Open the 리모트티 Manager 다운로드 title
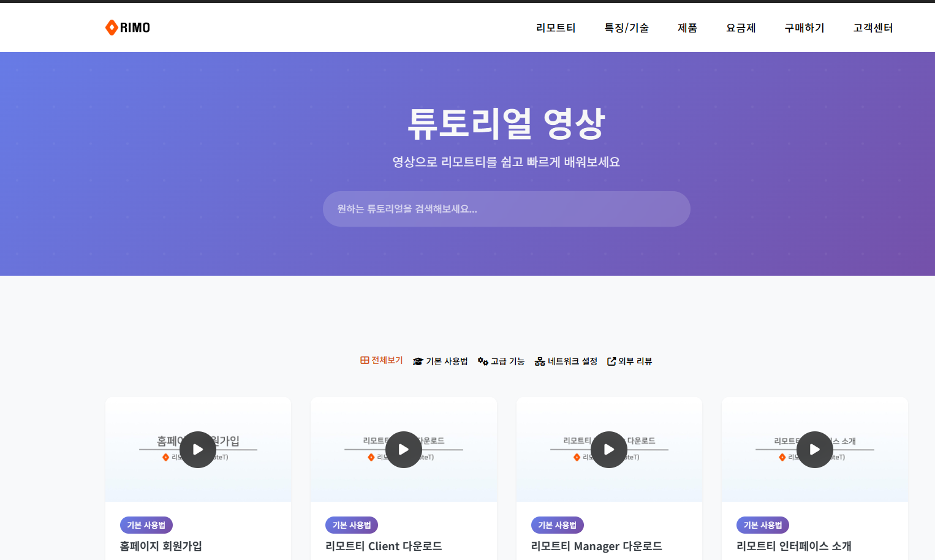 pyautogui.click(x=597, y=546)
